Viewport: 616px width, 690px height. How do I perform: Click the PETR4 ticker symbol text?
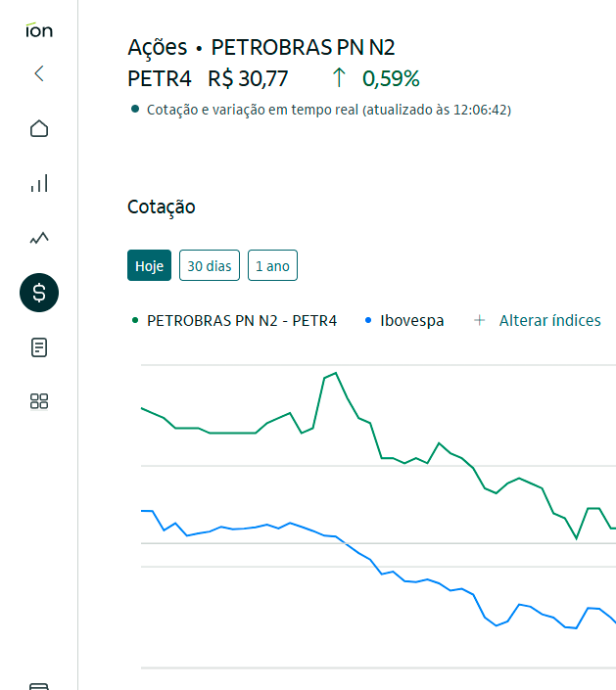(x=160, y=78)
